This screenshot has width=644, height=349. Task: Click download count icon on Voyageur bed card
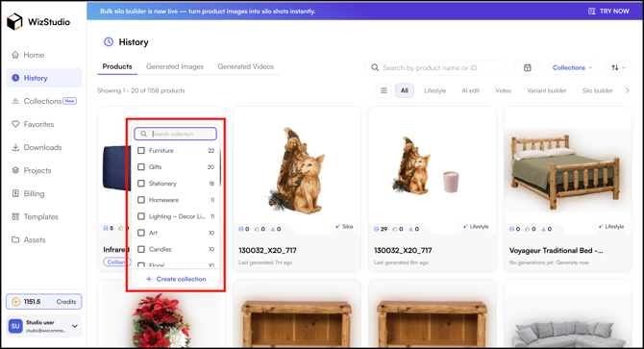(544, 229)
